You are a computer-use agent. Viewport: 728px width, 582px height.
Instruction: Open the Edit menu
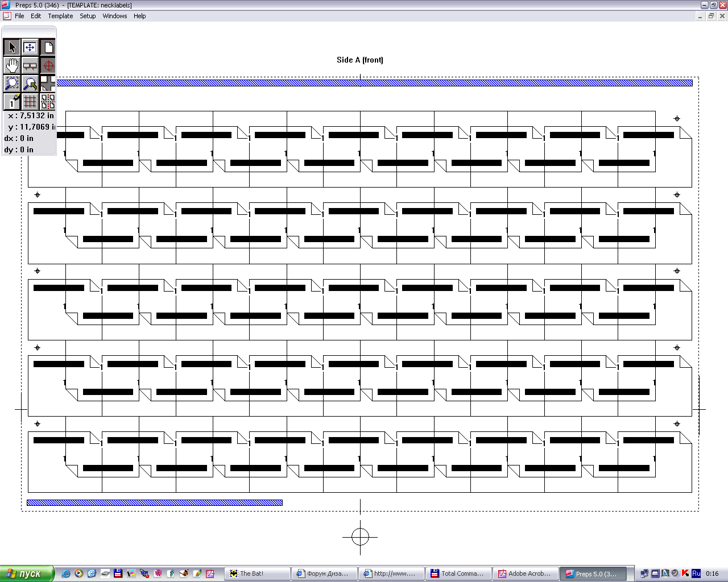(x=36, y=16)
